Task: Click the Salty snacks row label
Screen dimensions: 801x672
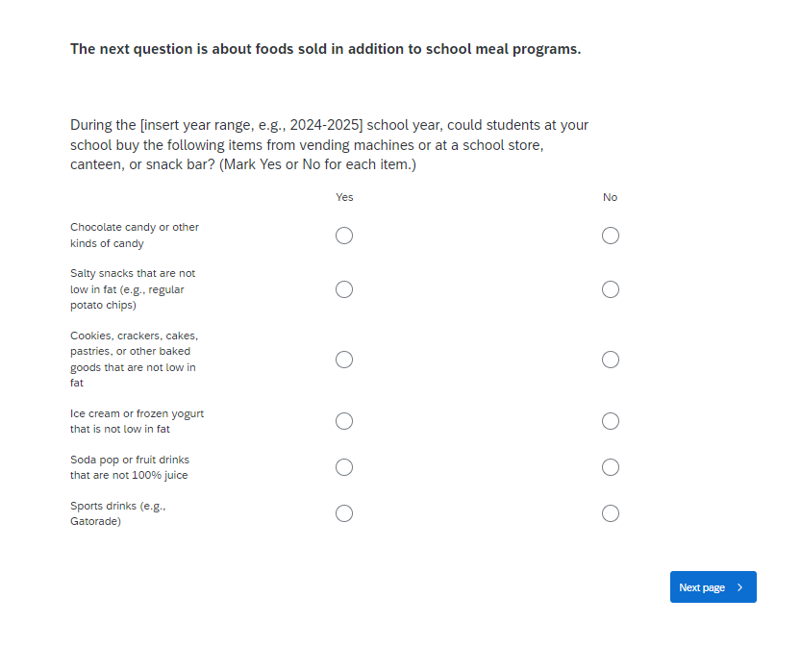Action: (132, 289)
